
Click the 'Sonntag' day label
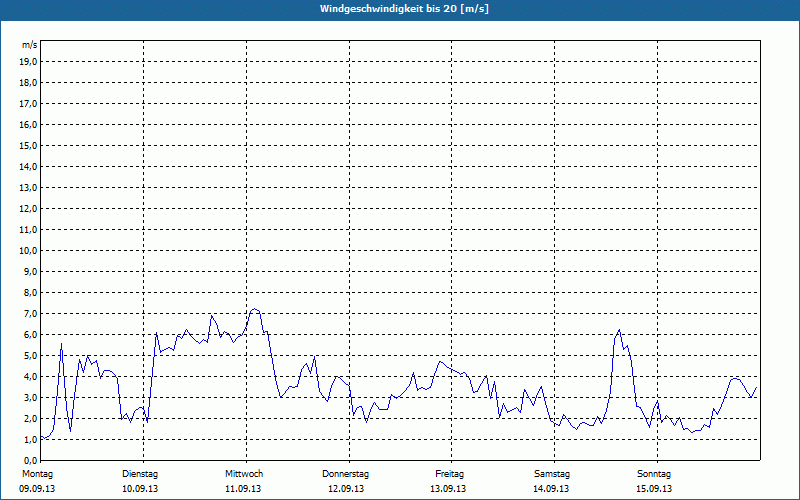654,474
